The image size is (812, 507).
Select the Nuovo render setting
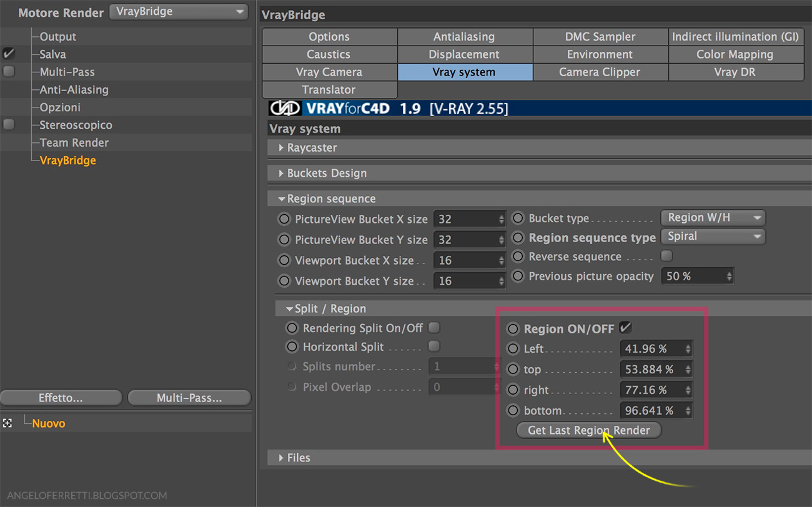pyautogui.click(x=49, y=423)
